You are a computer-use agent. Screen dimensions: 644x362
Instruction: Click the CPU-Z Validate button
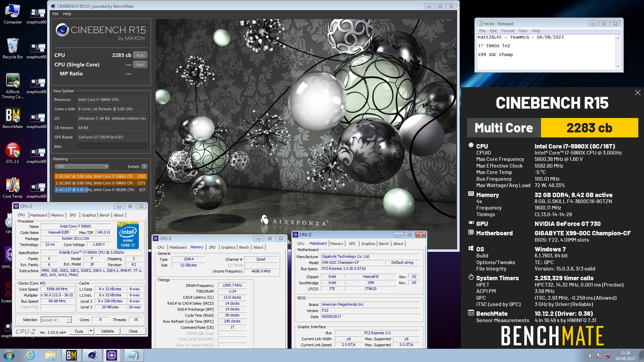click(107, 331)
